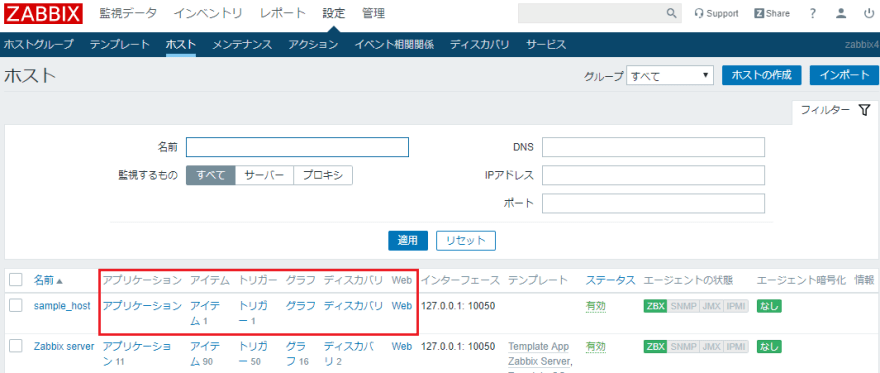Open the 監視データ menu

click(128, 13)
